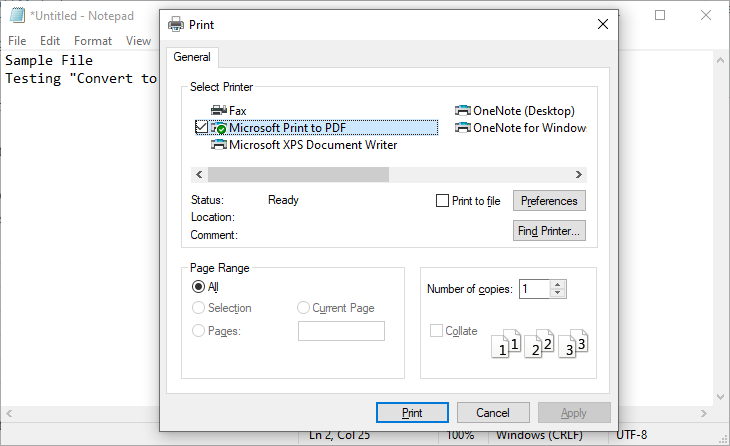
Task: Click printer list scroll right arrow
Action: tap(579, 175)
